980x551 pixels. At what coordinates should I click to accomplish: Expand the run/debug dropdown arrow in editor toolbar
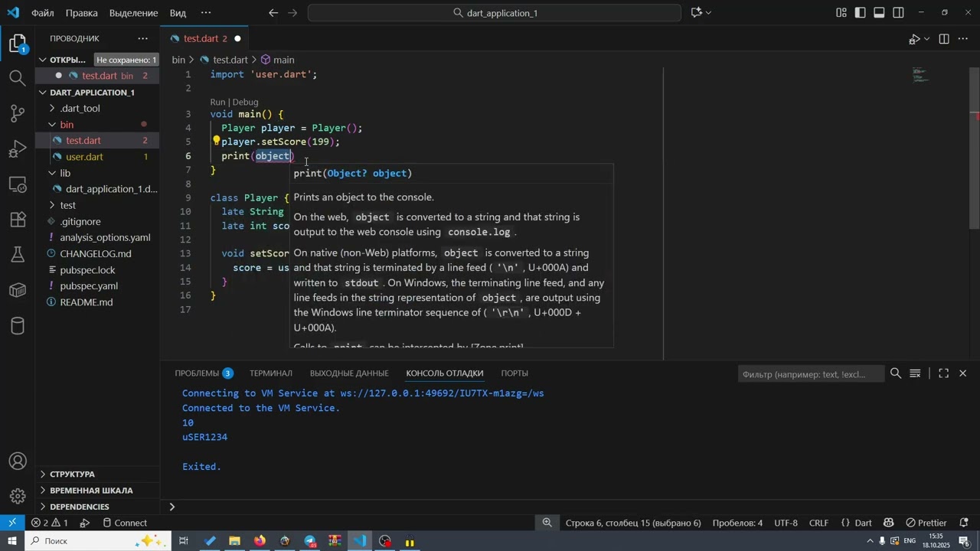[927, 39]
